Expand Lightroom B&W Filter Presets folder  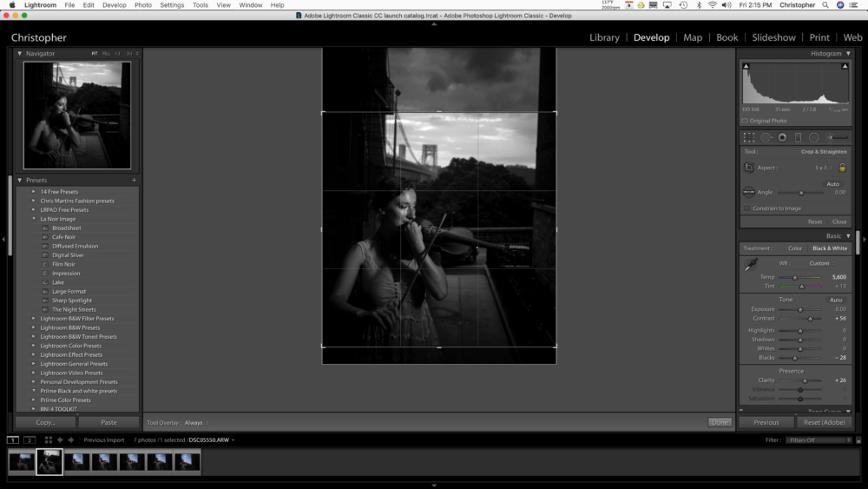click(34, 319)
